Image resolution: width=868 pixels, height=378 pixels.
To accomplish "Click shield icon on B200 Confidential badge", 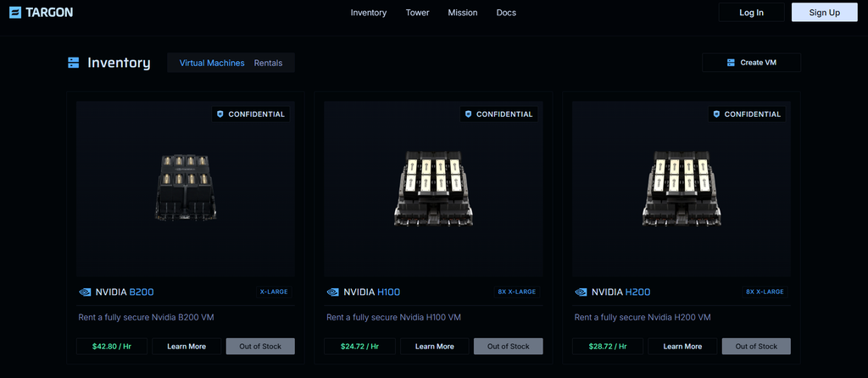I will coord(220,114).
